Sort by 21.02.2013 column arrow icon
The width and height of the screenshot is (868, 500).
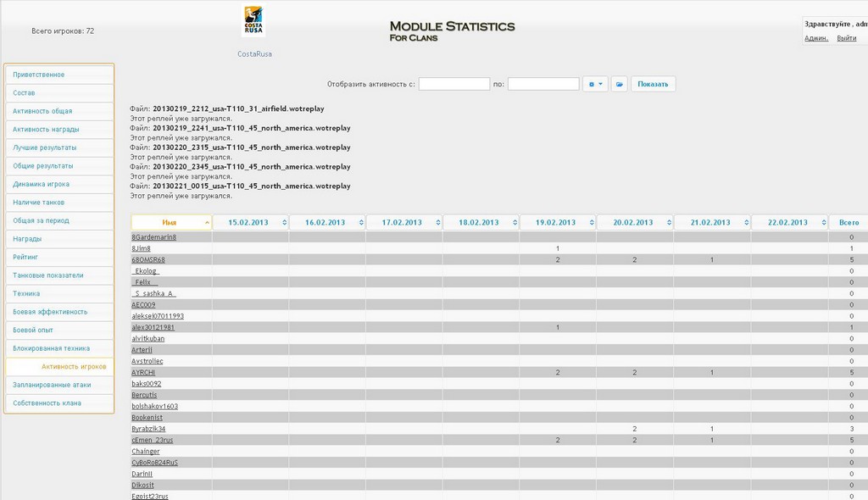point(745,222)
